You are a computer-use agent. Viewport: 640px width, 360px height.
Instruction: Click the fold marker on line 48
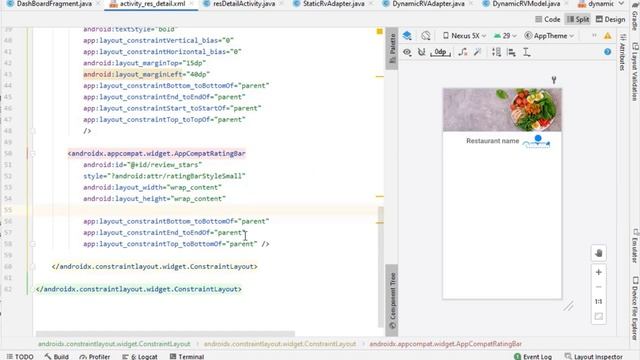click(x=33, y=131)
